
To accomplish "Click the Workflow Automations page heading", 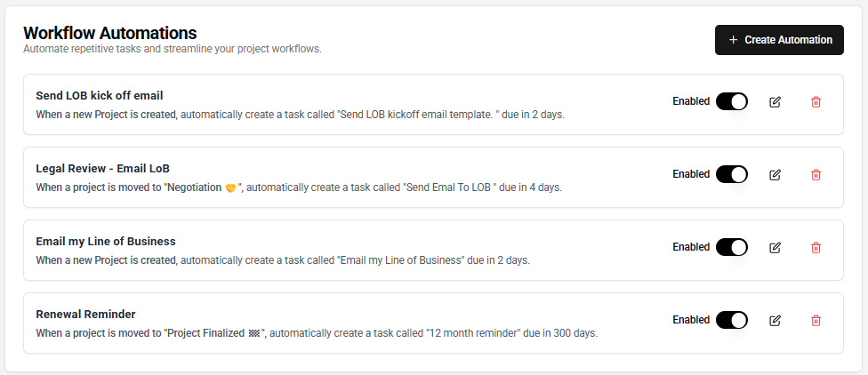I will (110, 33).
